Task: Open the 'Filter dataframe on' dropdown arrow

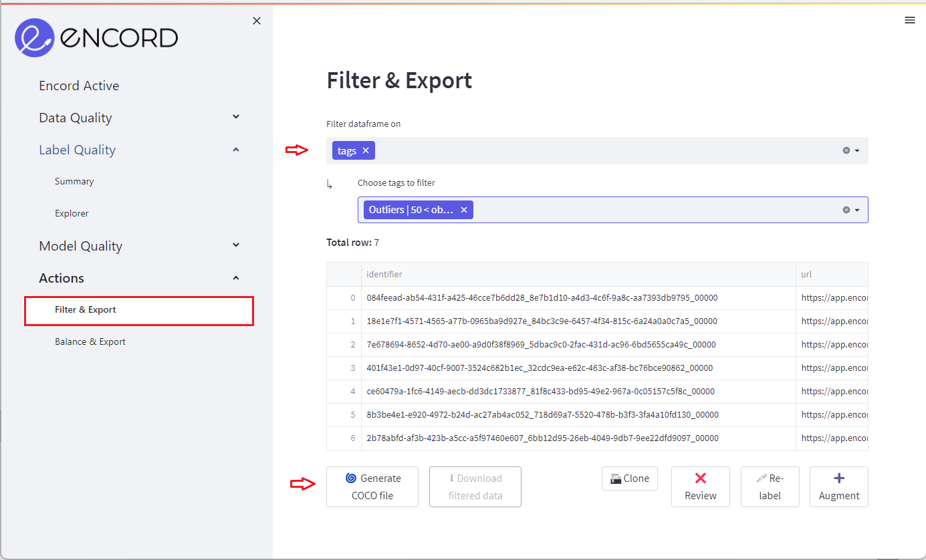Action: click(857, 150)
